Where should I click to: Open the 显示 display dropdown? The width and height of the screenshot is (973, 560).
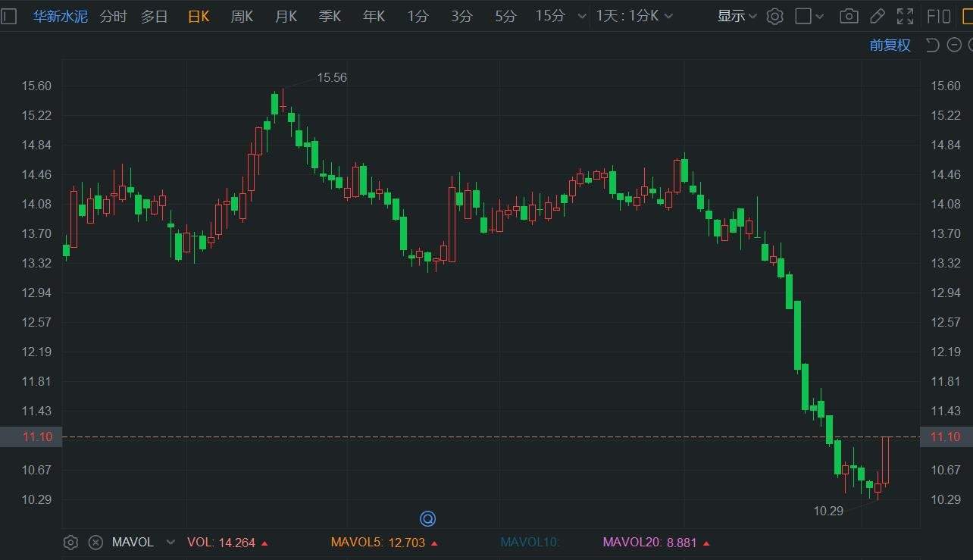coord(737,16)
